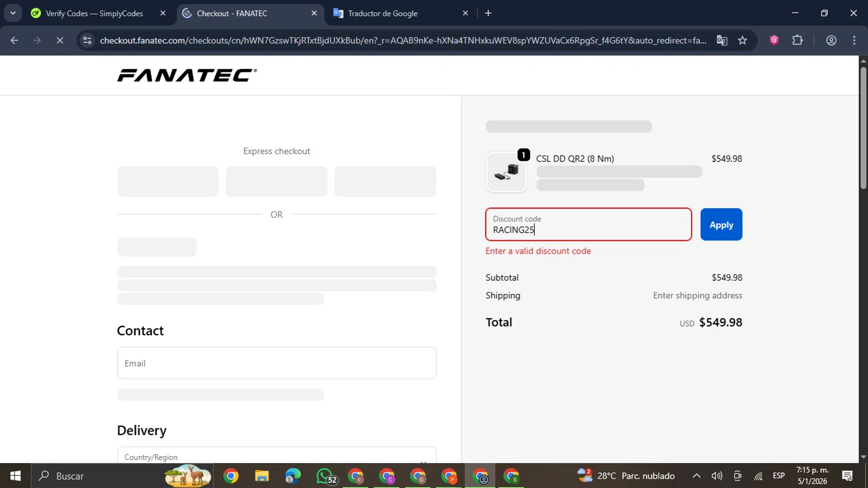Viewport: 868px width, 488px height.
Task: Click the CSL DD QR2 (8 Nm) product name
Action: (575, 159)
